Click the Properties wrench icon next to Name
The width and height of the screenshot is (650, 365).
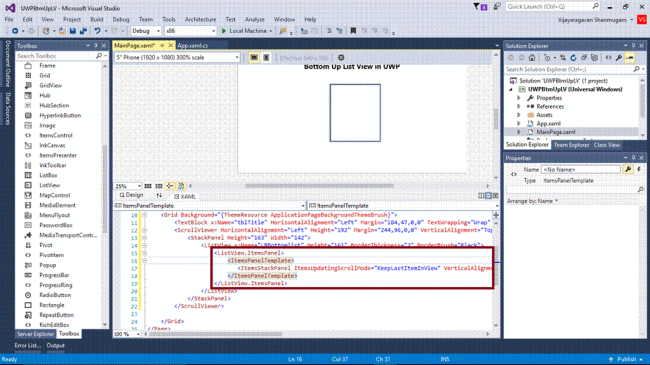(628, 169)
